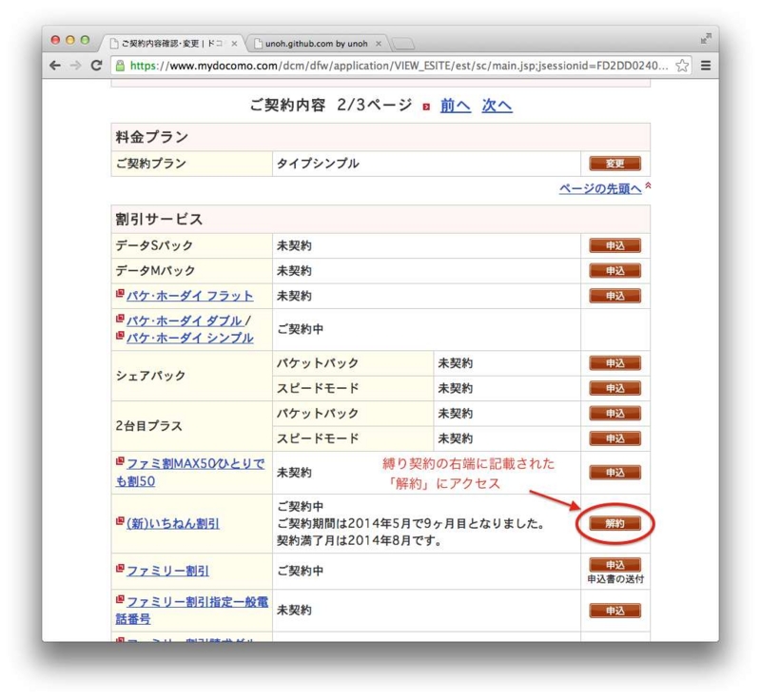Screen dimensions: 761x700
Task: Click ご契約中 status in ファミリー割引 row
Action: pos(300,571)
